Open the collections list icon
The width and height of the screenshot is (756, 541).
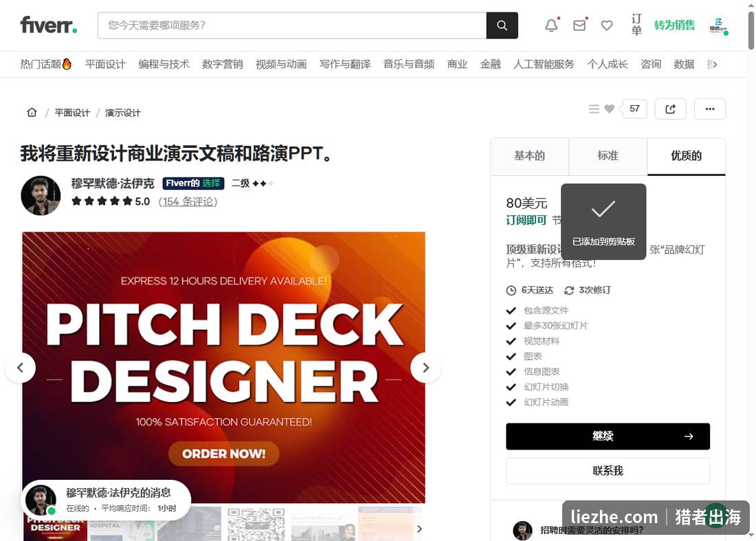pos(594,109)
